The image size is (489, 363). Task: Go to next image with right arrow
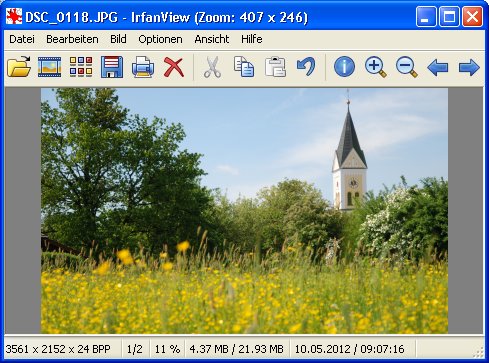pyautogui.click(x=469, y=67)
